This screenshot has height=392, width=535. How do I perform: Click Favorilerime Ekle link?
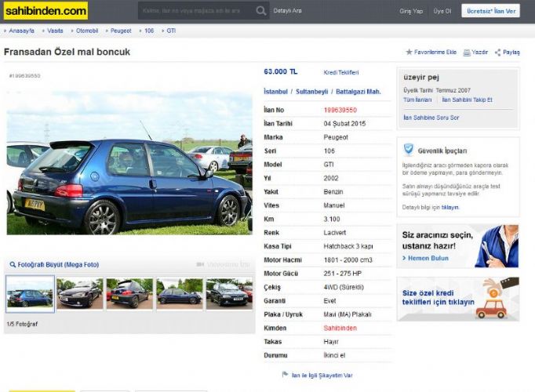coord(435,53)
